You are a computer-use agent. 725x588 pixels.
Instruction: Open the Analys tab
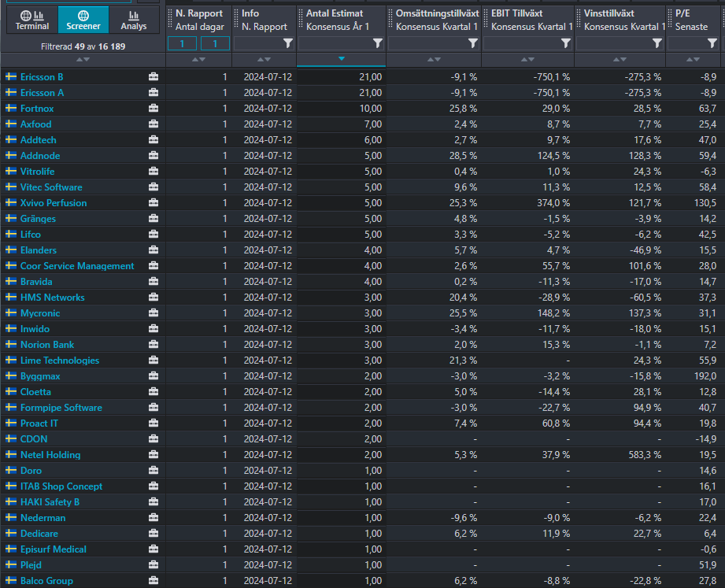[x=134, y=20]
